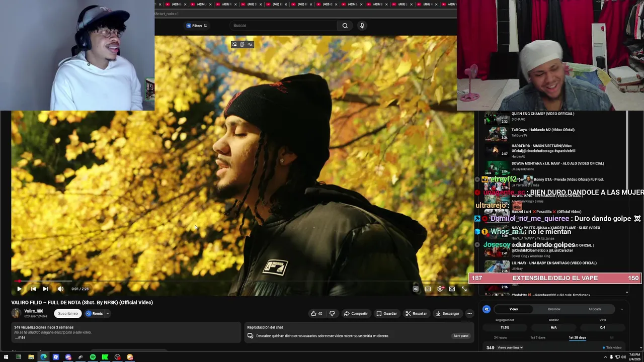Open the Views over time dropdown

[x=510, y=347]
